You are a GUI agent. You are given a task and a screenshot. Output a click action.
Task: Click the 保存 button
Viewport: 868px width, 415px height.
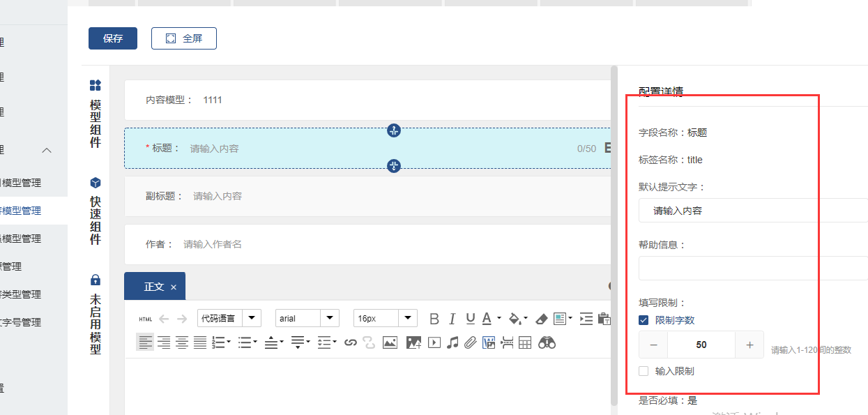click(x=113, y=38)
